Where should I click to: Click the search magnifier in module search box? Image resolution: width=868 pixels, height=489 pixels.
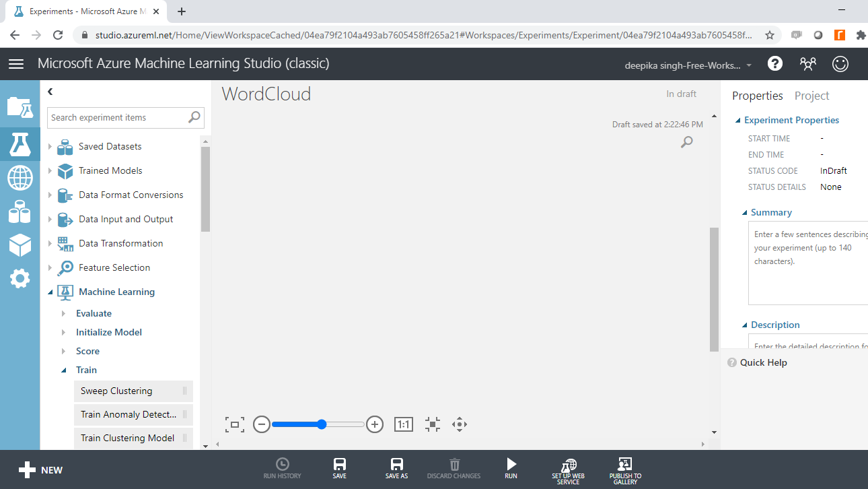point(194,117)
